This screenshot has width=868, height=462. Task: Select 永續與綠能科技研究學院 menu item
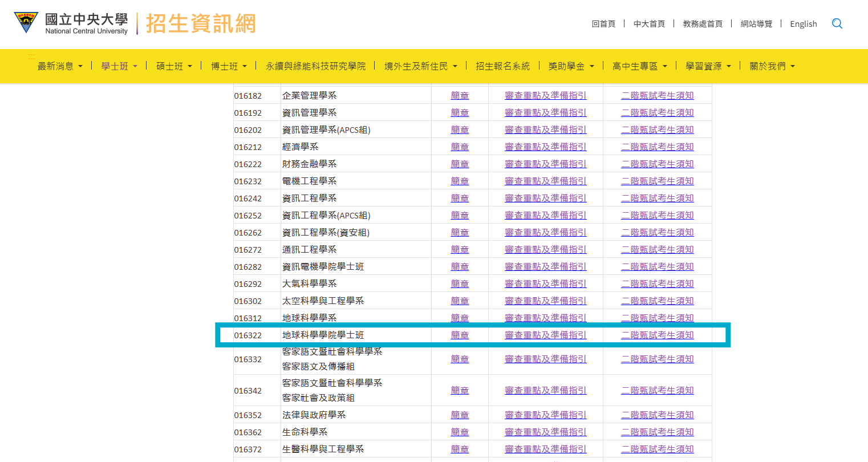[x=315, y=66]
